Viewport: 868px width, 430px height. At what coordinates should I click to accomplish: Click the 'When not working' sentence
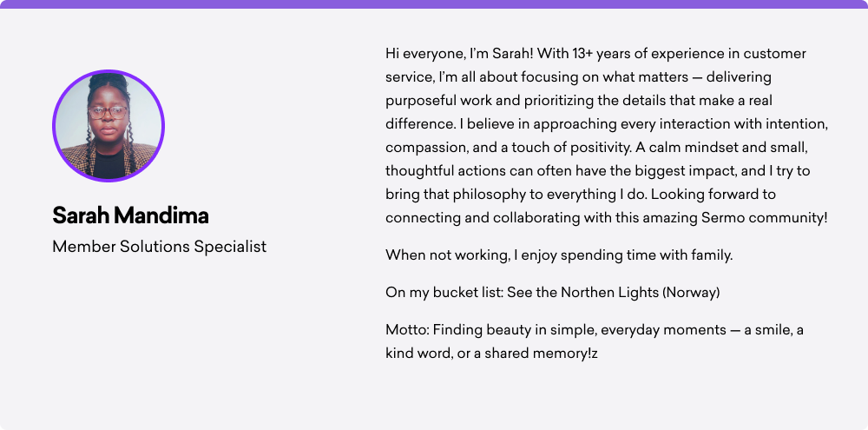pos(559,255)
